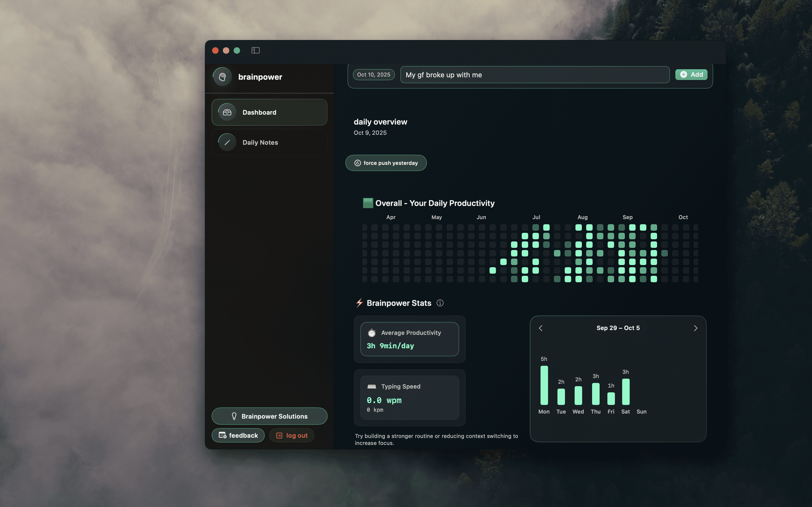Viewport: 812px width, 507px height.
Task: Click the note text input field
Action: click(534, 75)
